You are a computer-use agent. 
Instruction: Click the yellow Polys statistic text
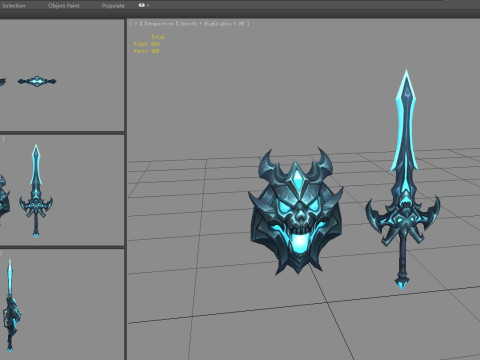point(146,44)
